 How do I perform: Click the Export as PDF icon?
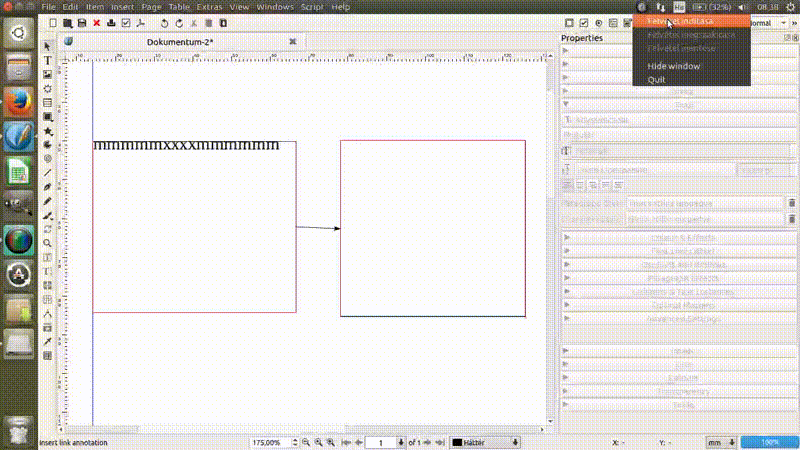coord(141,22)
